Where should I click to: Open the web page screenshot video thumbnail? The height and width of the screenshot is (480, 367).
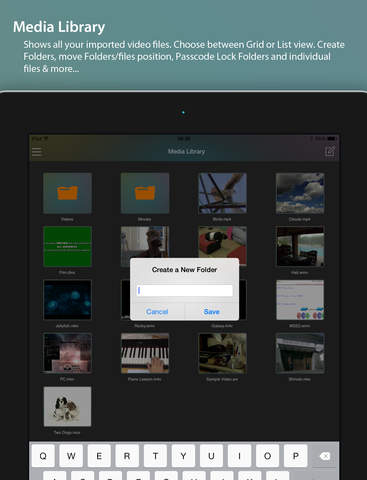coord(300,300)
